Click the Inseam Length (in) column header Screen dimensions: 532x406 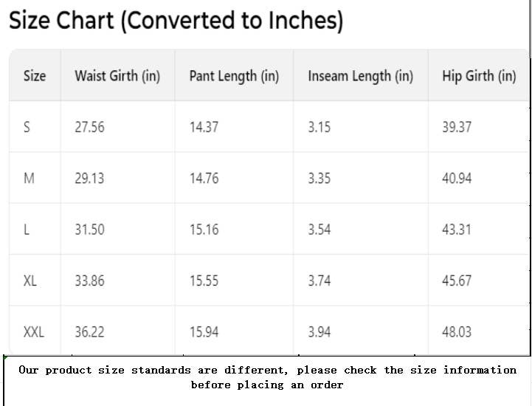(360, 76)
